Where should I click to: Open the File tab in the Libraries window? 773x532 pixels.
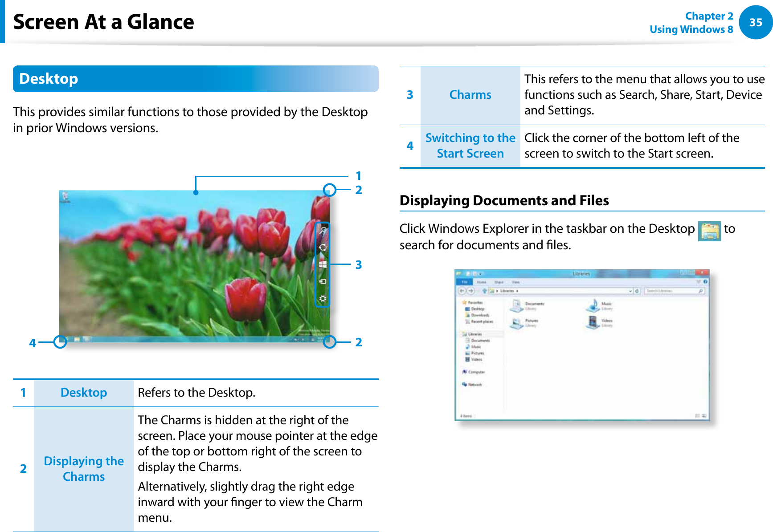click(465, 282)
